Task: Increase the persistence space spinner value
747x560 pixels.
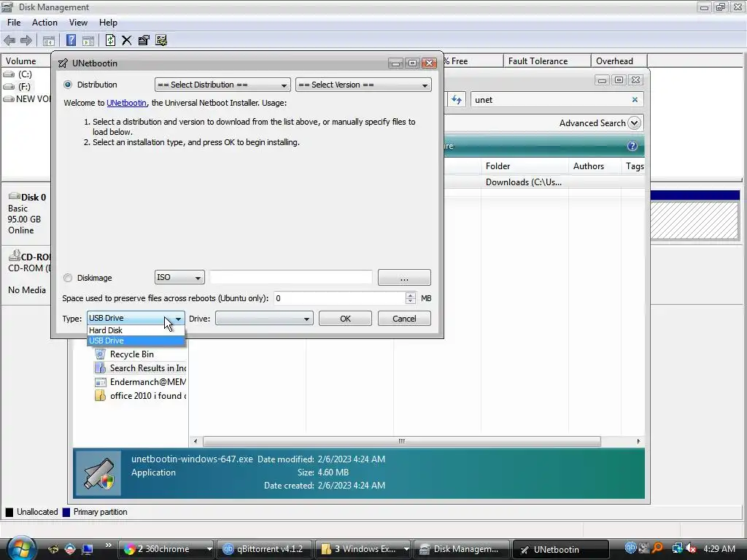Action: coord(410,295)
